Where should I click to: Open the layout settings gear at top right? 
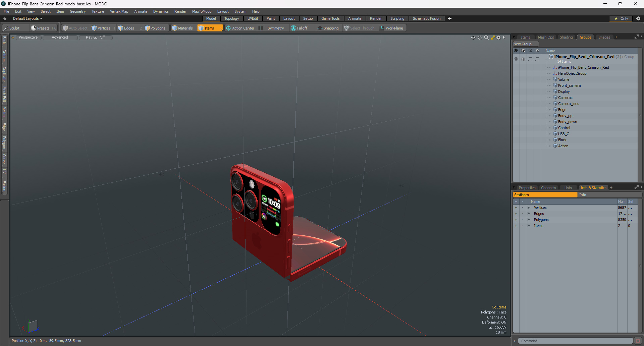point(638,18)
